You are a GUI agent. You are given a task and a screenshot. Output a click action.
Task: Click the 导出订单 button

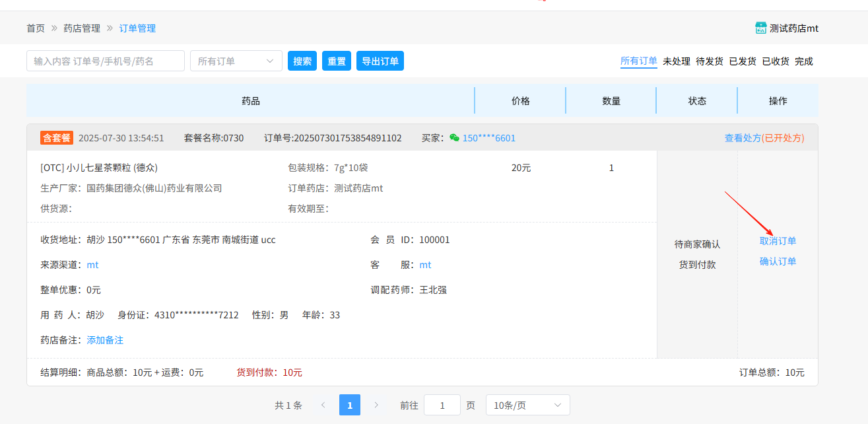click(x=380, y=61)
